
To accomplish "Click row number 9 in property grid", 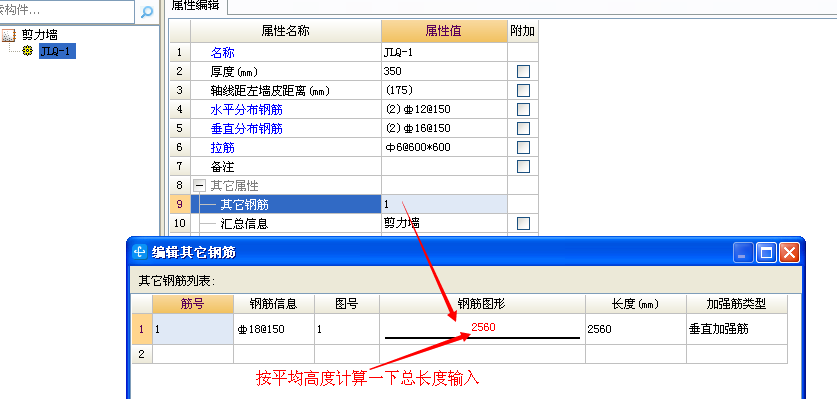I will pos(180,204).
